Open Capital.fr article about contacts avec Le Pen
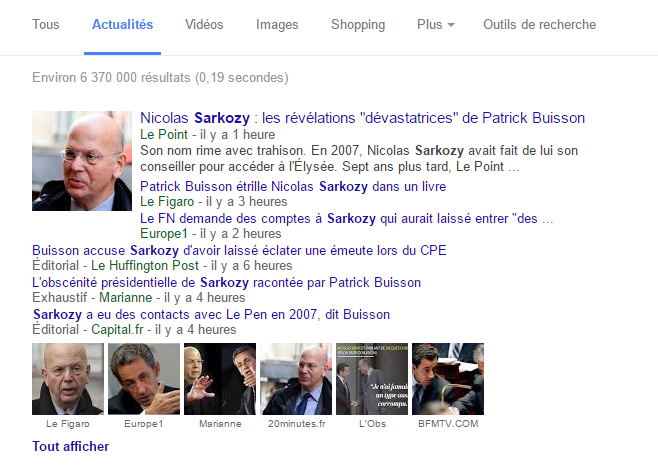This screenshot has height=471, width=658. coord(212,314)
